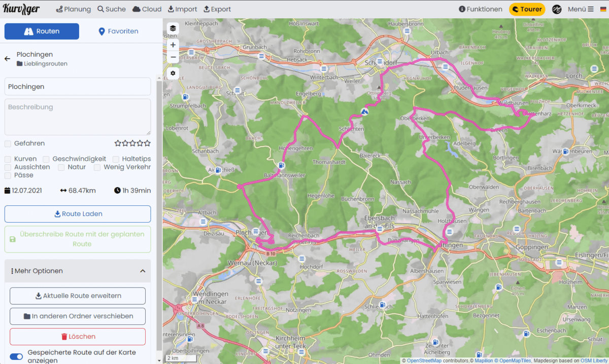Check the Aussichten checkbox
The width and height of the screenshot is (609, 364).
(8, 167)
